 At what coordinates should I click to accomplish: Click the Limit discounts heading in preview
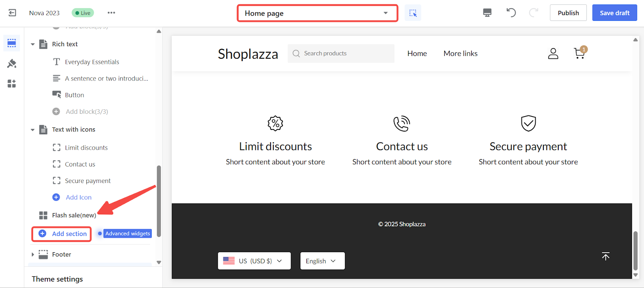[x=275, y=146]
